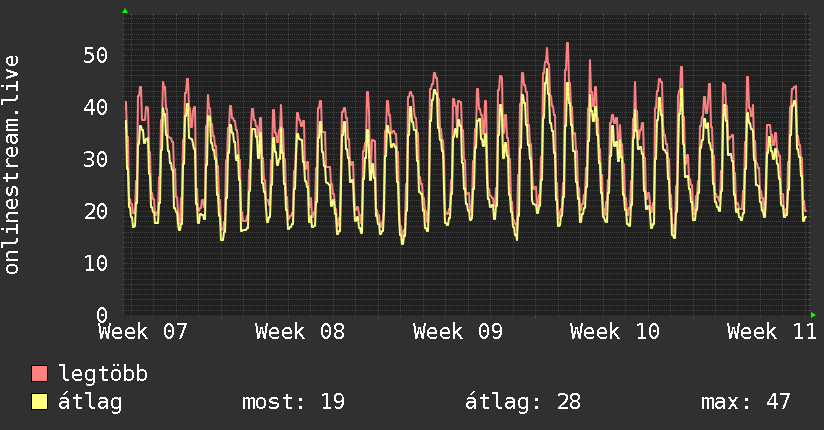Click the Week 08 axis label
Screen dimensions: 824x430
point(300,332)
